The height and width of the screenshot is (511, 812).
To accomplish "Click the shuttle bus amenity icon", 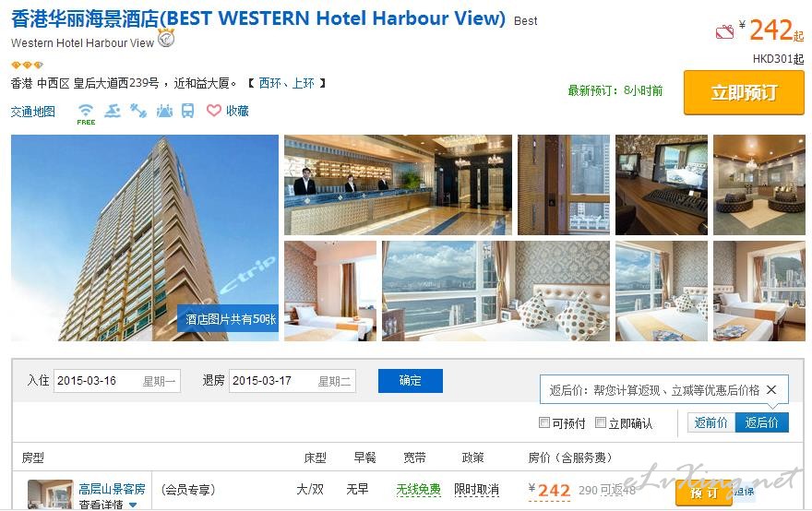I will (x=187, y=111).
